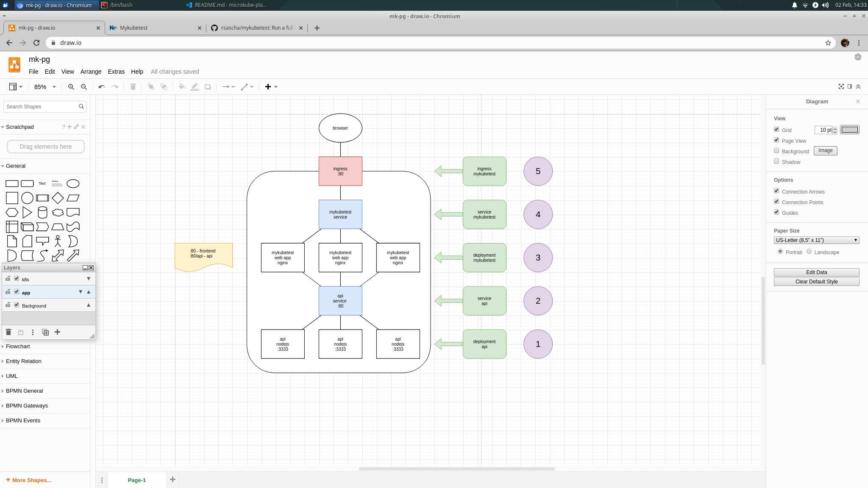Click the grid color swatch

click(x=849, y=130)
